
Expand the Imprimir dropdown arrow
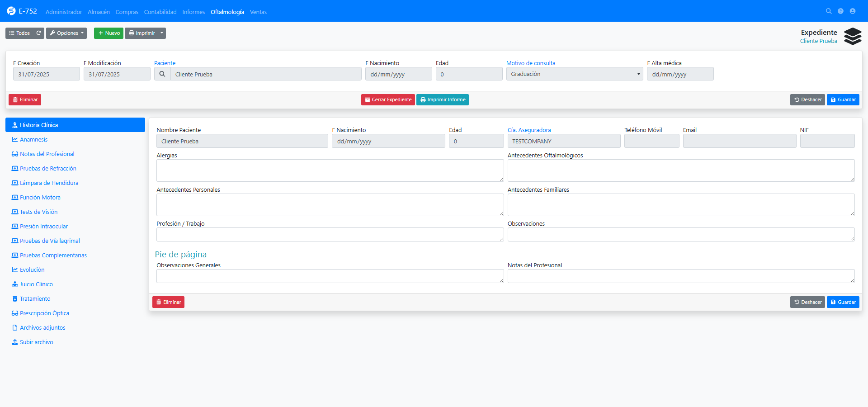tap(162, 33)
